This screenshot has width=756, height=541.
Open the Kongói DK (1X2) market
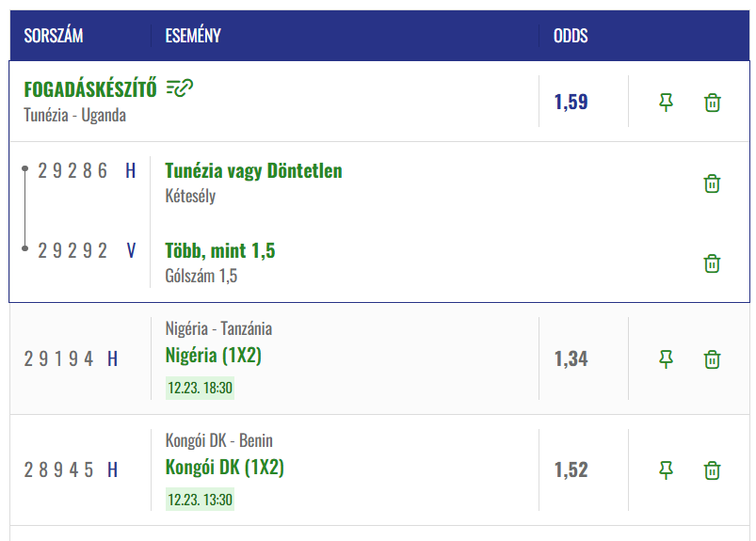pos(224,468)
